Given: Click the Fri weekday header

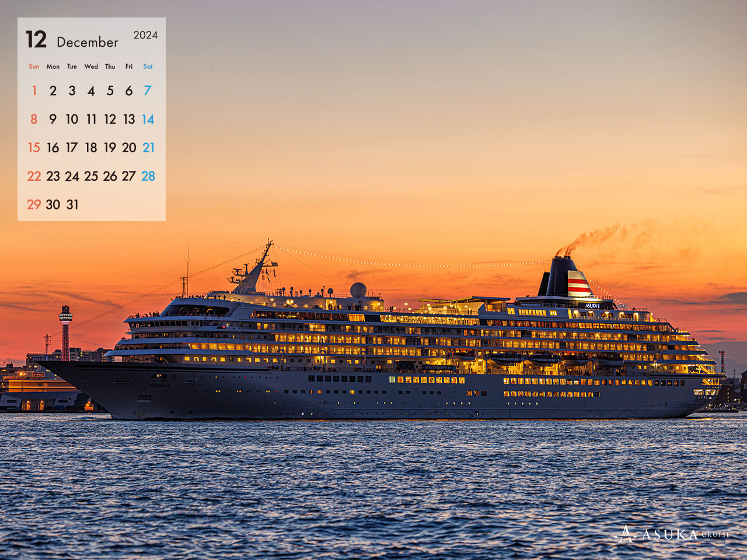Looking at the screenshot, I should click(x=129, y=66).
